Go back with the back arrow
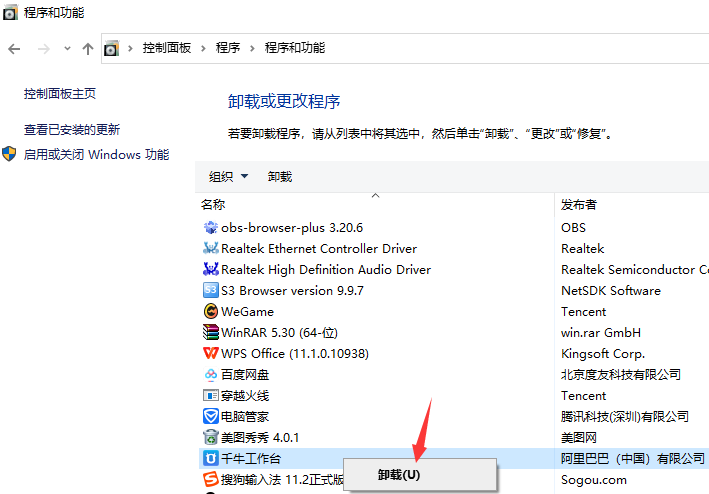Viewport: 709px width, 494px height. (x=14, y=48)
